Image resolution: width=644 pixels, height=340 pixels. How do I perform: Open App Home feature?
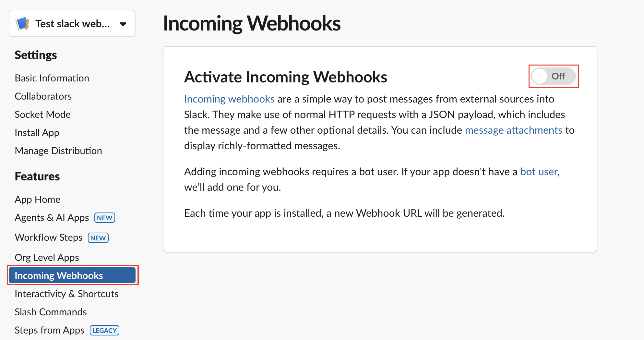pyautogui.click(x=38, y=200)
